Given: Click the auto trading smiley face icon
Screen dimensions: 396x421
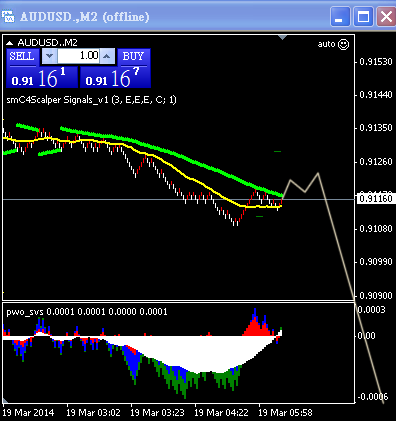Looking at the screenshot, I should (343, 44).
